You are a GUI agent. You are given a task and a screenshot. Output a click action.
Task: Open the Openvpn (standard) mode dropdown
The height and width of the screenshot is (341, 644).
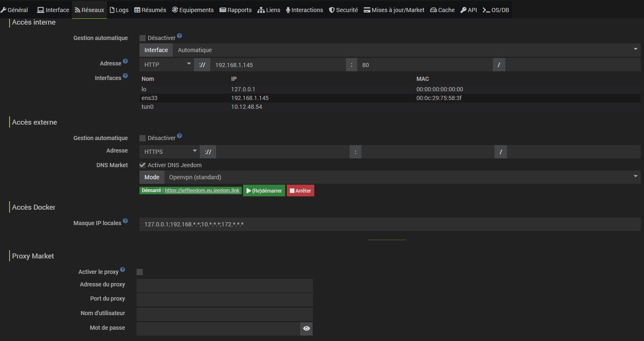pyautogui.click(x=402, y=177)
